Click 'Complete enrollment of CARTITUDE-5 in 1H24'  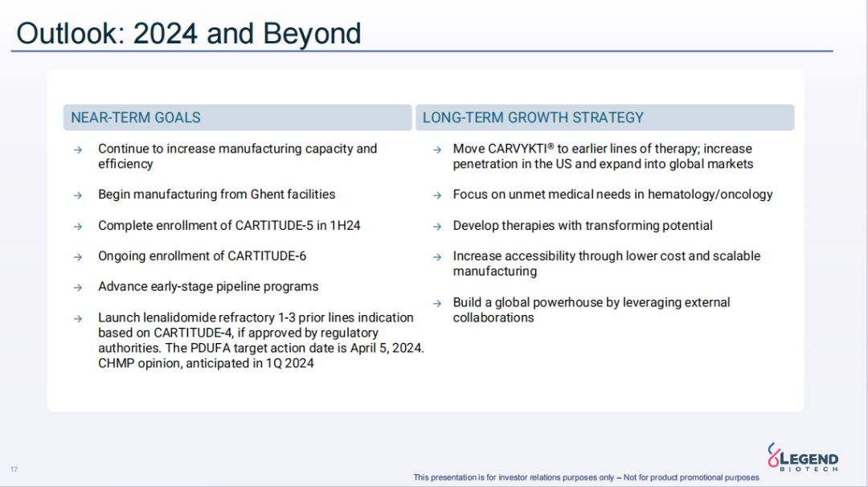click(x=229, y=225)
